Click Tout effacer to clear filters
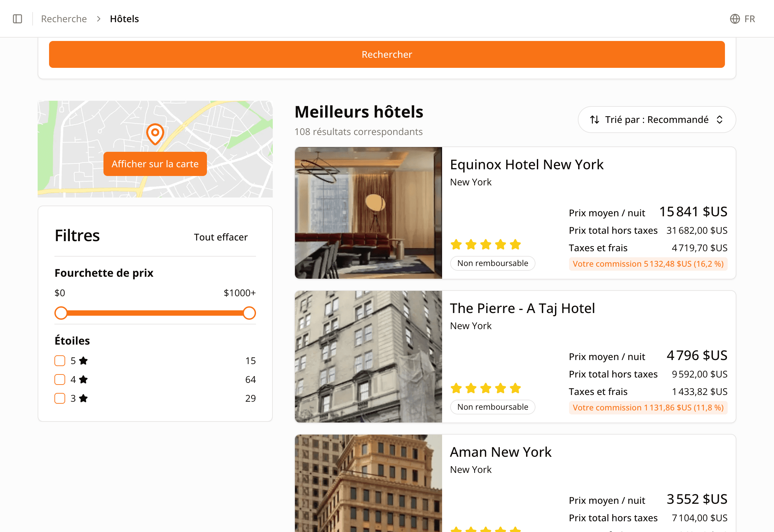The width and height of the screenshot is (774, 532). click(x=221, y=237)
